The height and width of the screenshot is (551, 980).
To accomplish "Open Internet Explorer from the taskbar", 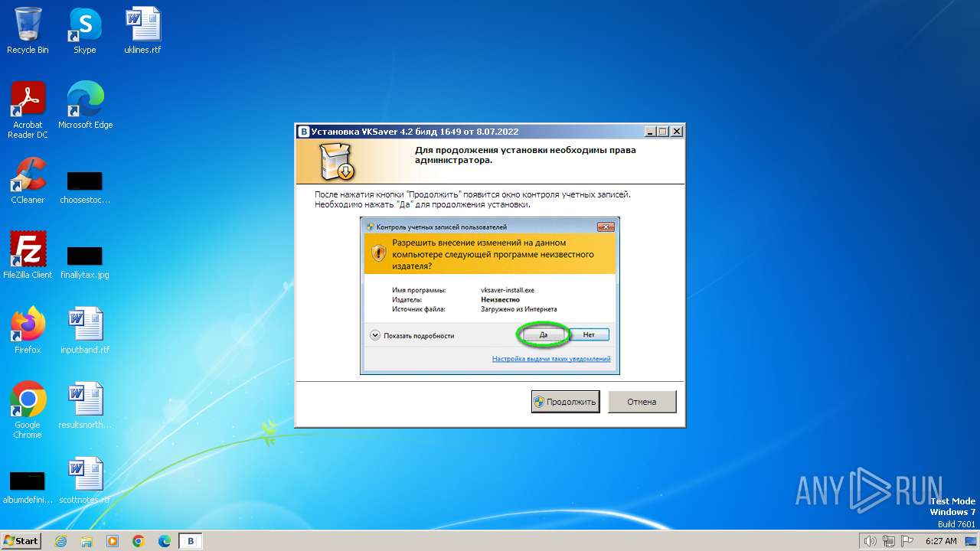I will [x=60, y=541].
